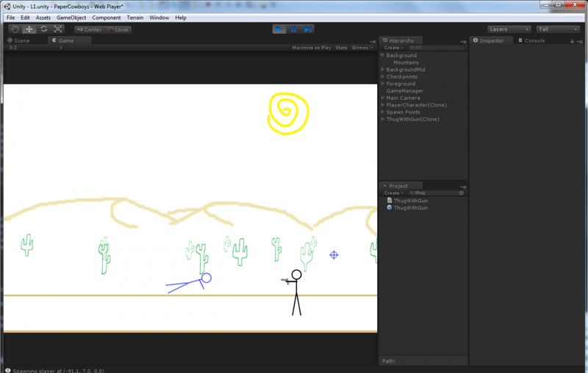Toggle Maximize on Play
The width and height of the screenshot is (588, 373).
click(x=312, y=48)
